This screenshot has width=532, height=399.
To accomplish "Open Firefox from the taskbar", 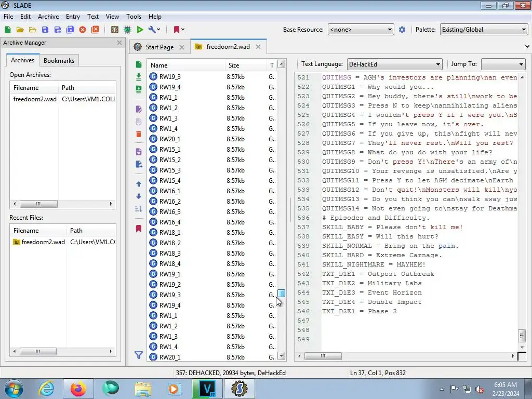I will tap(78, 389).
